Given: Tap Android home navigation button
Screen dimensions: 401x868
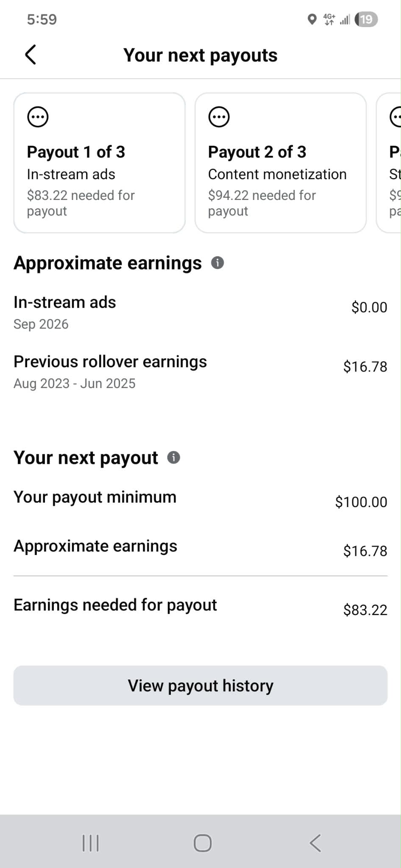Looking at the screenshot, I should pyautogui.click(x=203, y=843).
